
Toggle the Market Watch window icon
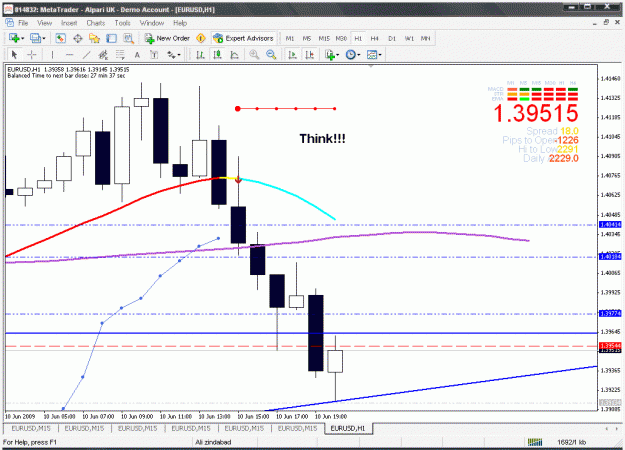pyautogui.click(x=60, y=38)
